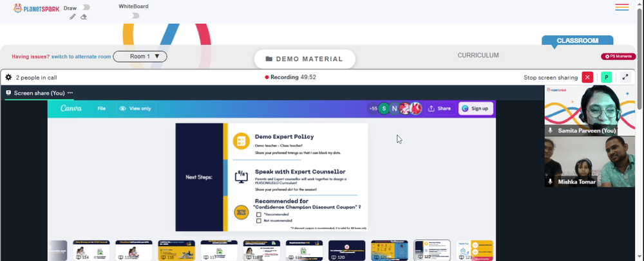Click switch to alternate room link
This screenshot has height=261, width=644.
point(81,57)
